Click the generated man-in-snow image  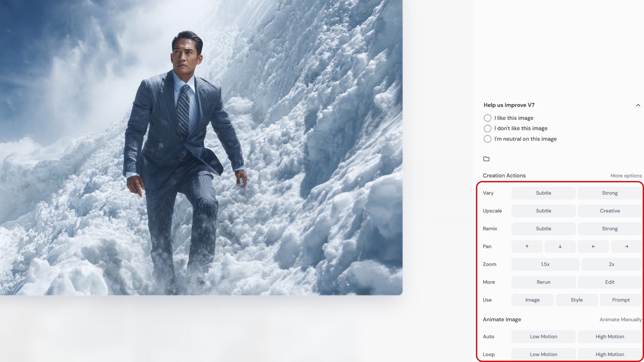click(x=201, y=147)
